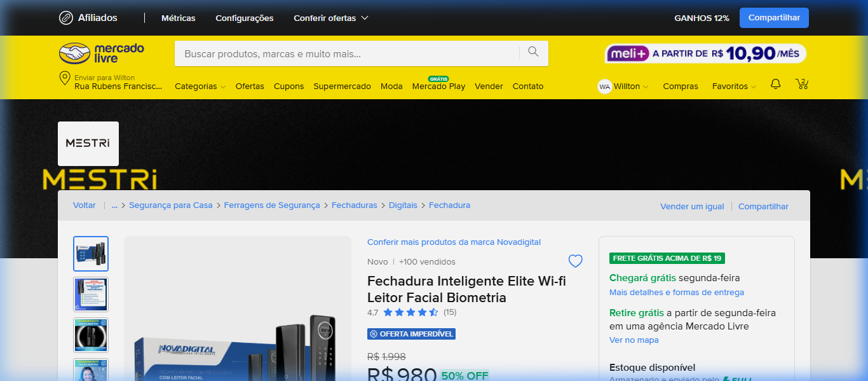Click the location pin to change delivery address
Screen dimensions: 868x381
pos(64,79)
